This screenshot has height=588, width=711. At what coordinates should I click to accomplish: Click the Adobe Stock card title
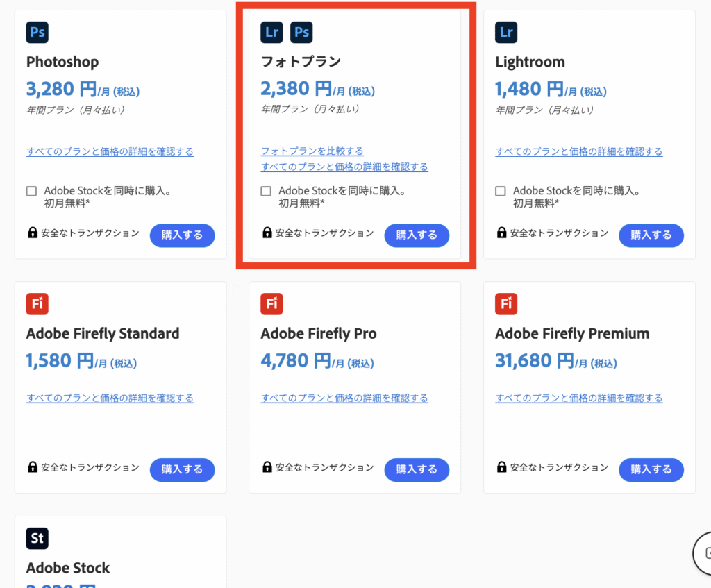[68, 568]
